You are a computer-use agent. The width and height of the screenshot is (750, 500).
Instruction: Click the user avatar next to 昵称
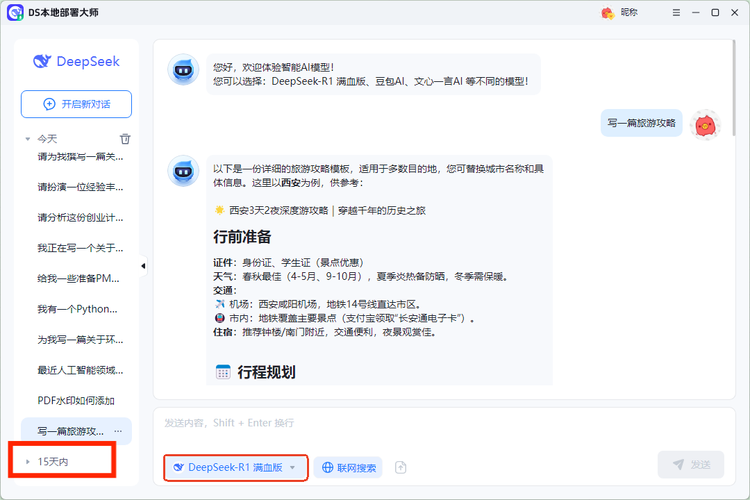(x=607, y=12)
